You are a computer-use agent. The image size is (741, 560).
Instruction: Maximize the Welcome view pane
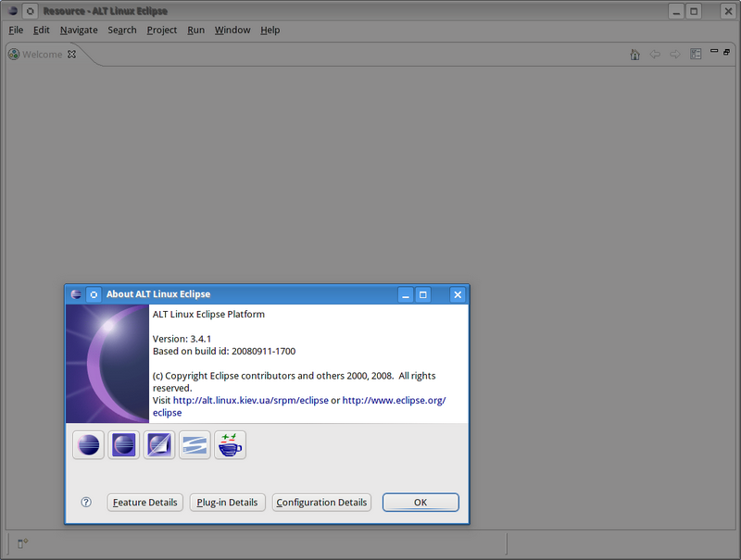(x=727, y=52)
